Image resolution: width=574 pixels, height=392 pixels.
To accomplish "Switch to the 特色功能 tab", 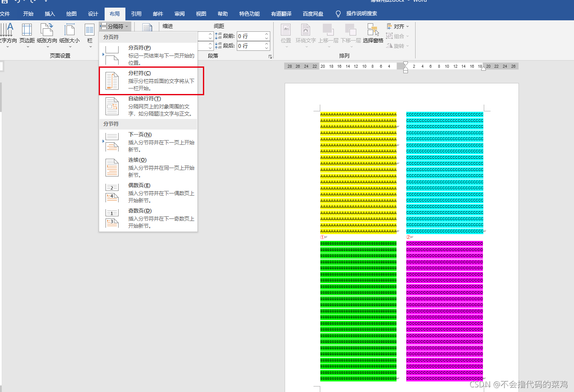I will coord(250,14).
